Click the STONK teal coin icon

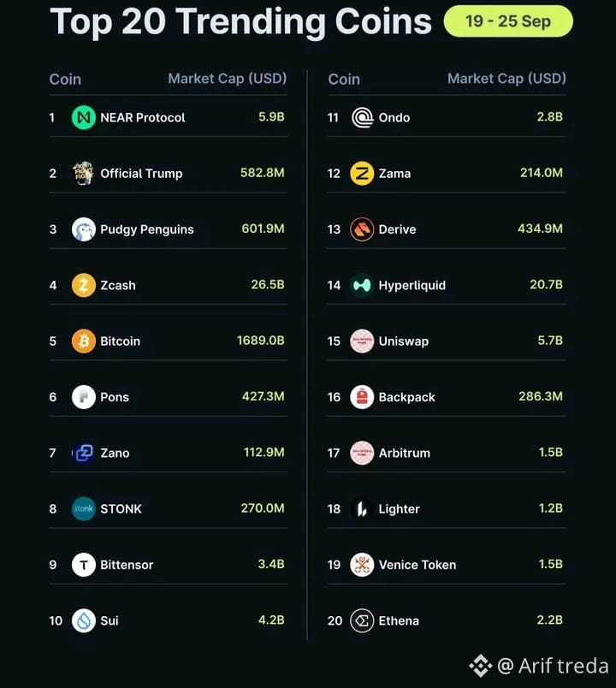tap(83, 509)
